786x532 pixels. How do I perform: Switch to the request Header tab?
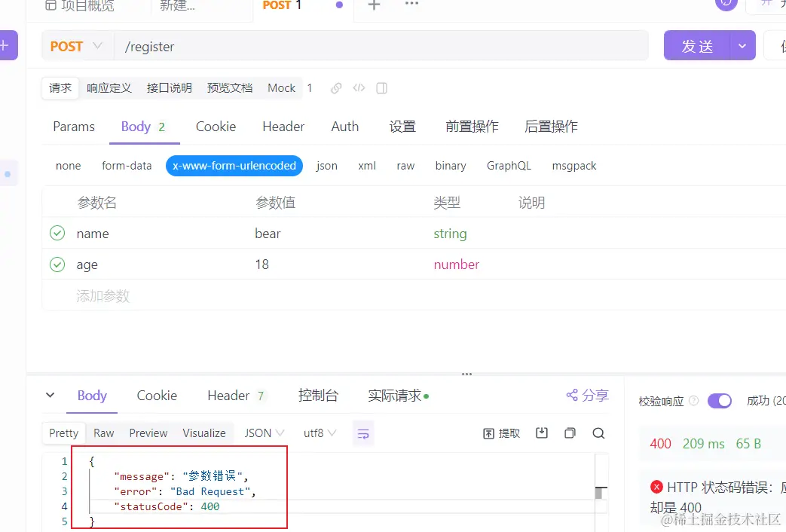point(283,127)
